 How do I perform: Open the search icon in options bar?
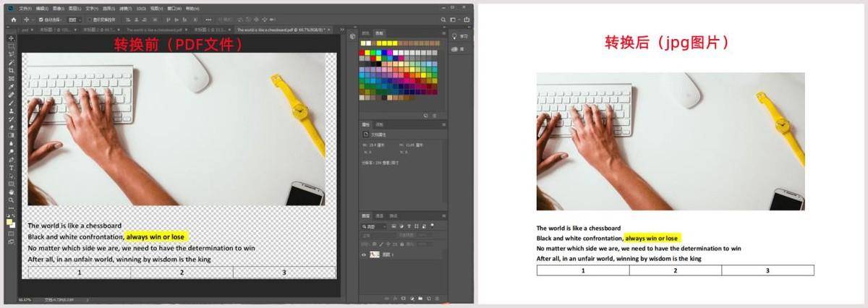(x=443, y=20)
